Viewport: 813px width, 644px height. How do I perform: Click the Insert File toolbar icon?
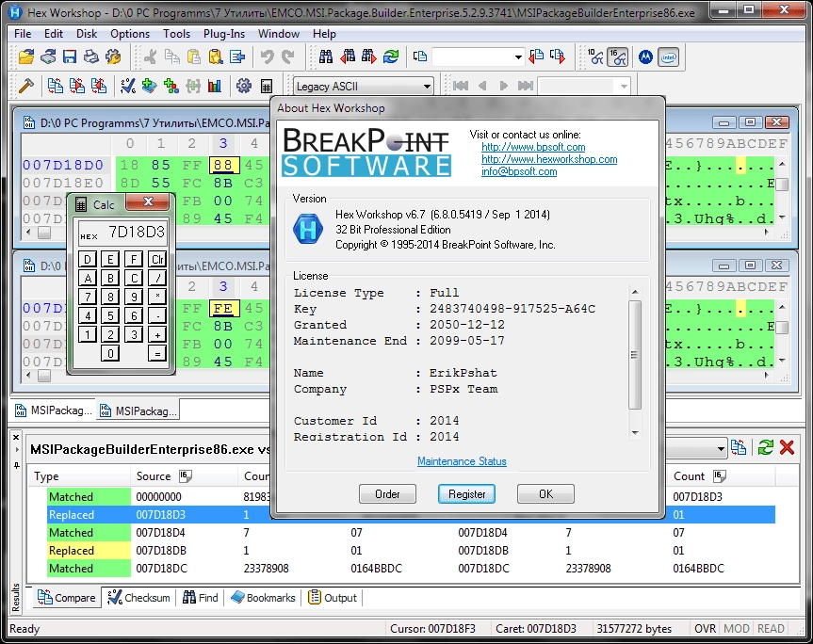click(237, 56)
